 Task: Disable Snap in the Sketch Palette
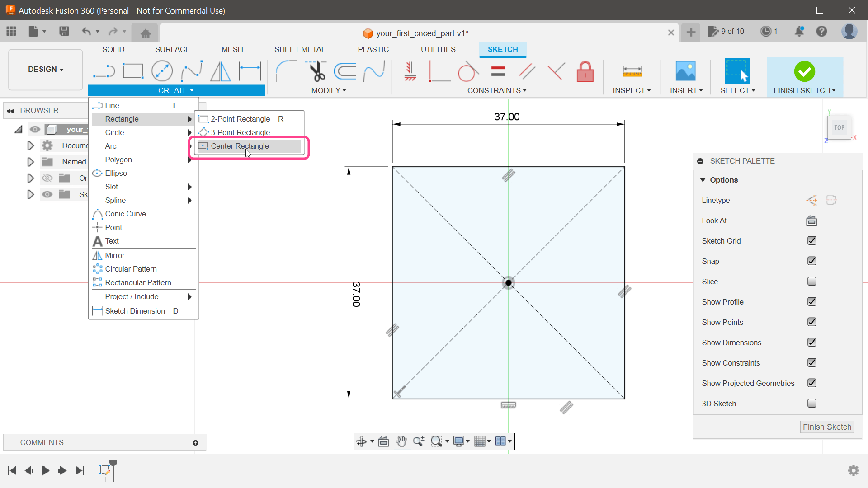click(x=811, y=261)
